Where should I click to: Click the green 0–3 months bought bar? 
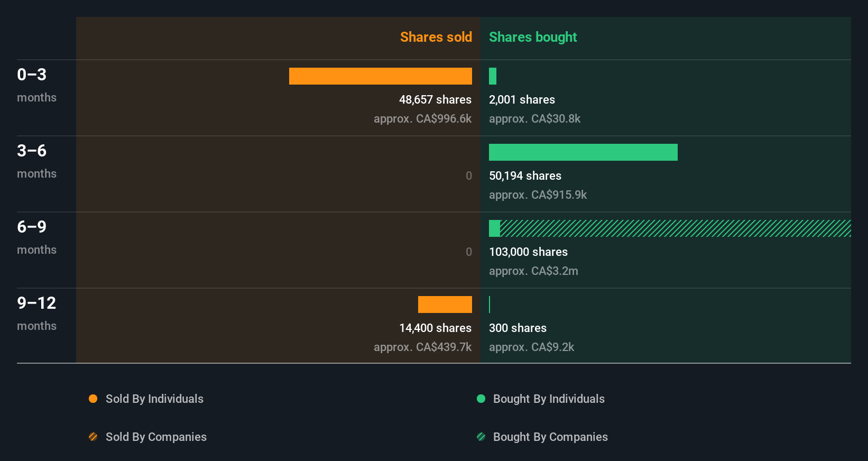click(x=493, y=76)
